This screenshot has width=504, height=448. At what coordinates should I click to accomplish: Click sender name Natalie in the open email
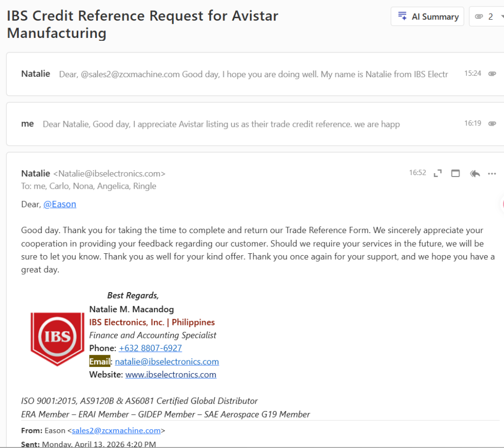click(35, 173)
